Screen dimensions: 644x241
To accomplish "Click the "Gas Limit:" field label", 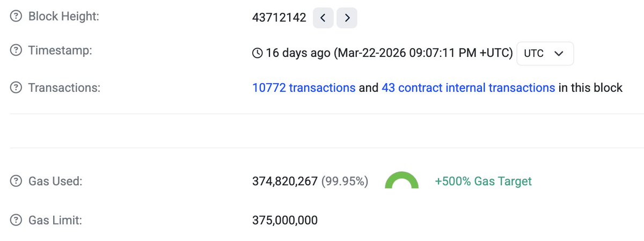I will (55, 220).
